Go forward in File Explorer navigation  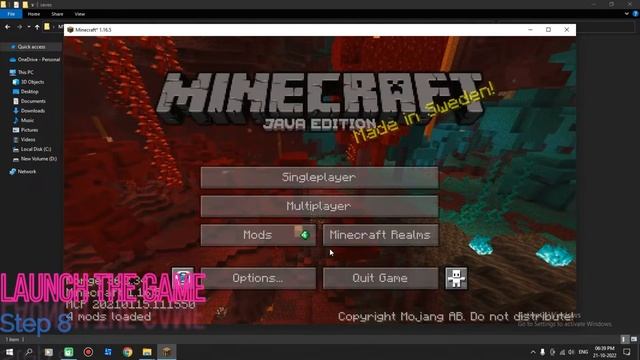click(x=19, y=27)
